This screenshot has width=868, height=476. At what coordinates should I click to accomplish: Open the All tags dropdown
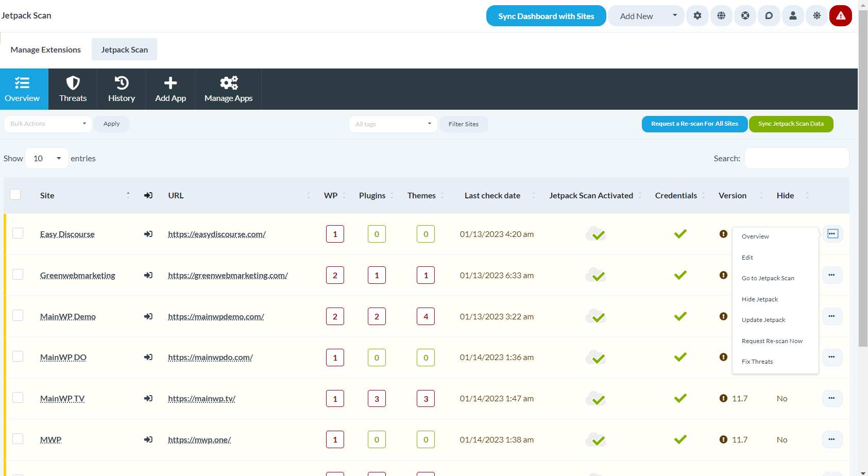click(x=393, y=124)
